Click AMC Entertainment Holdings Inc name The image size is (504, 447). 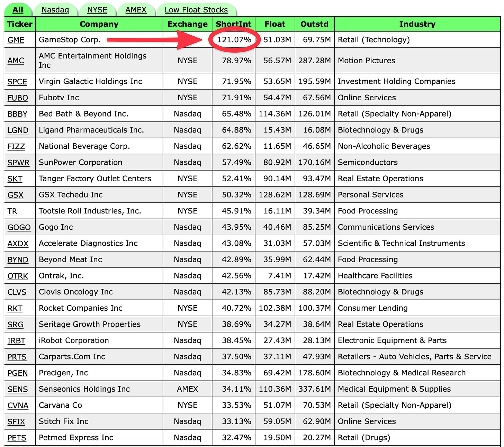click(x=93, y=61)
